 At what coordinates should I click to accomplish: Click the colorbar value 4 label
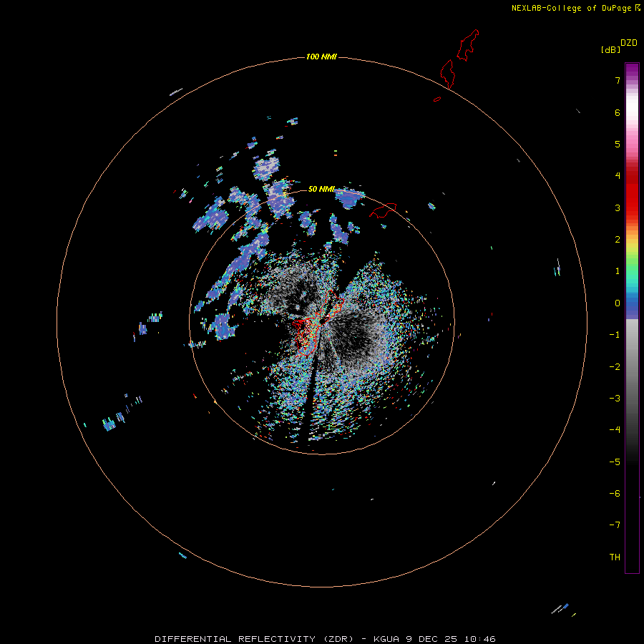coord(618,176)
